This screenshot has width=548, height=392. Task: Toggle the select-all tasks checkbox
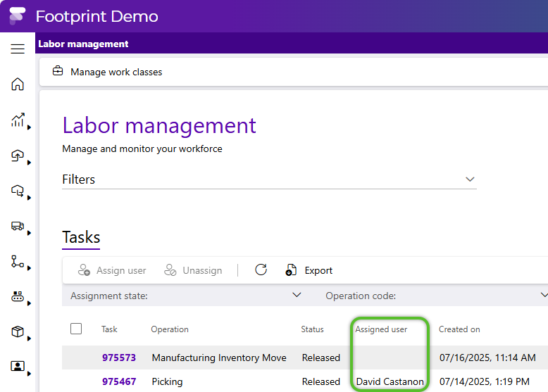point(76,329)
